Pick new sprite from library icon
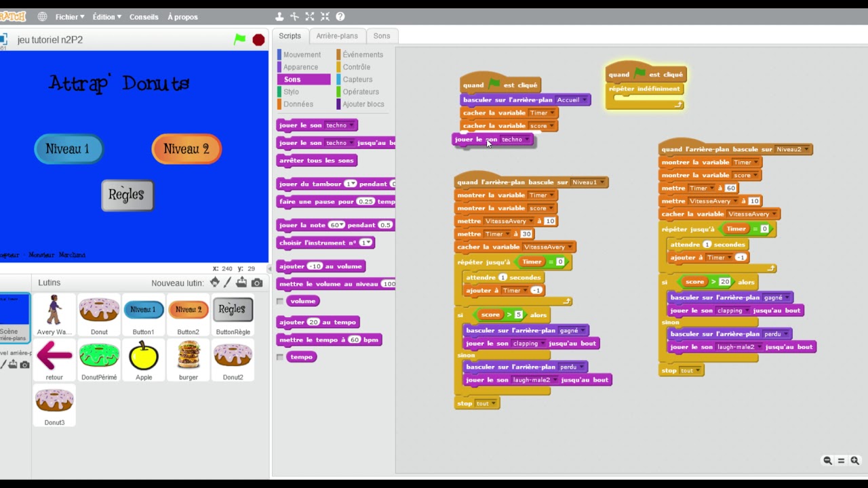The width and height of the screenshot is (868, 488). point(214,283)
